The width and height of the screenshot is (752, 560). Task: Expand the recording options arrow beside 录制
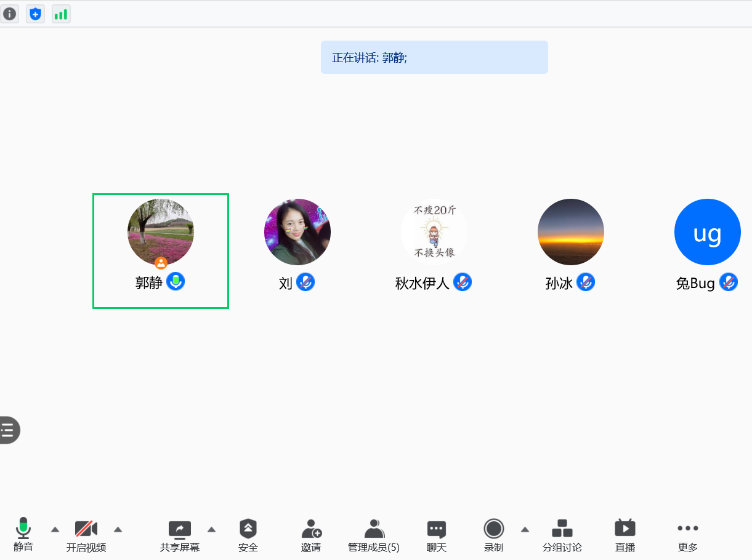point(525,529)
